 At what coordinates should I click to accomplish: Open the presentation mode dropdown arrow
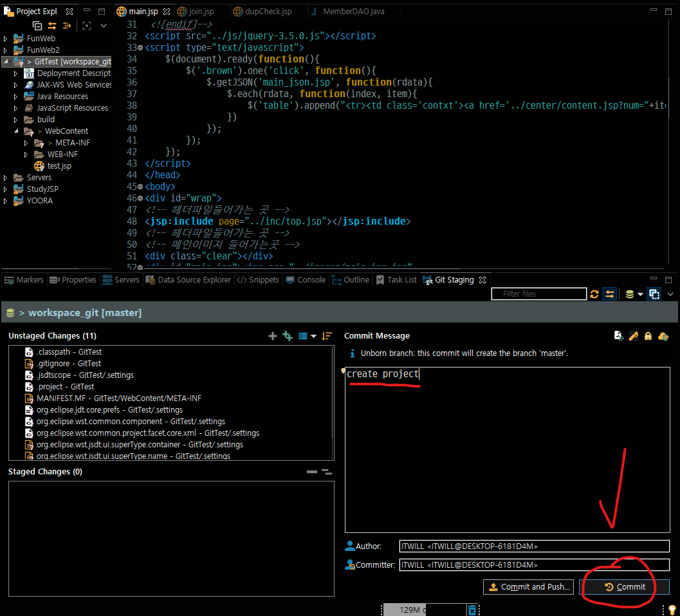click(313, 337)
